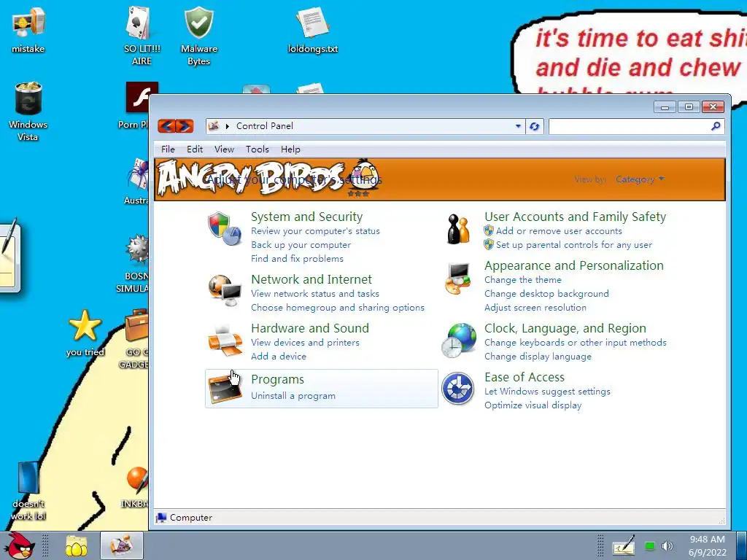This screenshot has height=560, width=747.
Task: Click Back up your computer
Action: pyautogui.click(x=301, y=245)
